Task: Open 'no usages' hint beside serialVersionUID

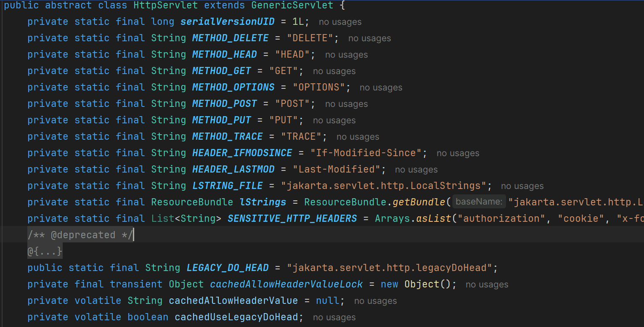Action: tap(340, 22)
